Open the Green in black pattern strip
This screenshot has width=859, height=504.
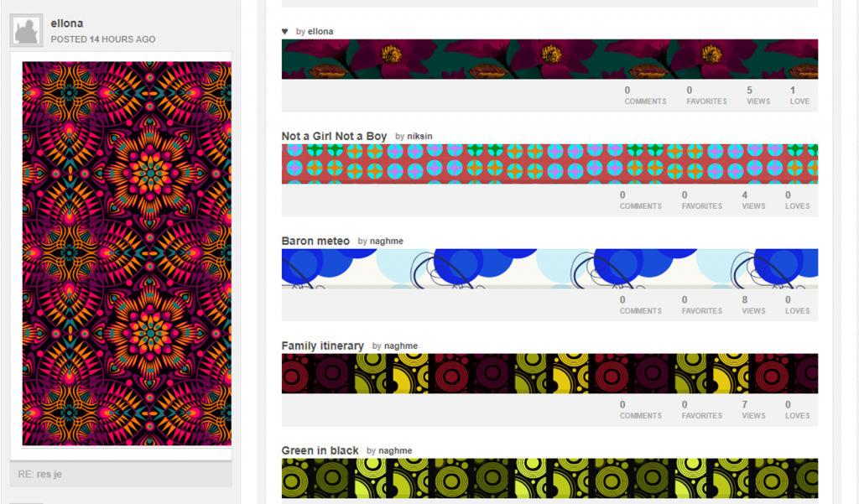tap(549, 478)
